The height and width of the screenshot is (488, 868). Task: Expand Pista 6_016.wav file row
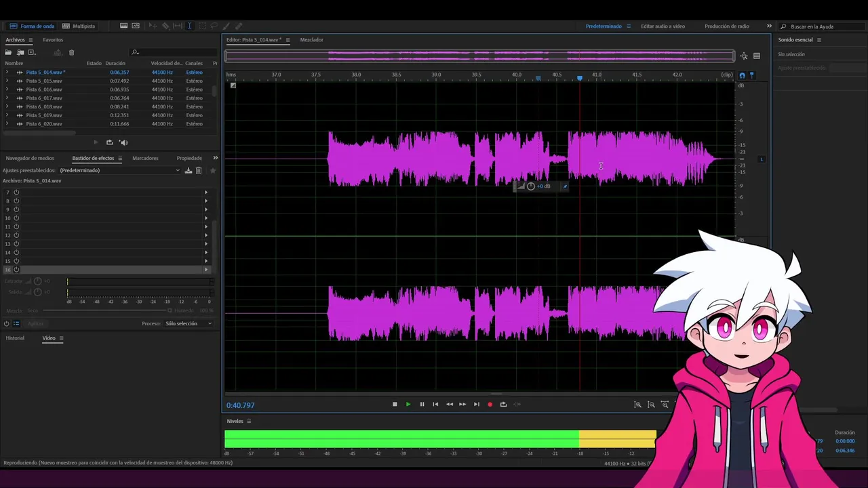[7, 89]
